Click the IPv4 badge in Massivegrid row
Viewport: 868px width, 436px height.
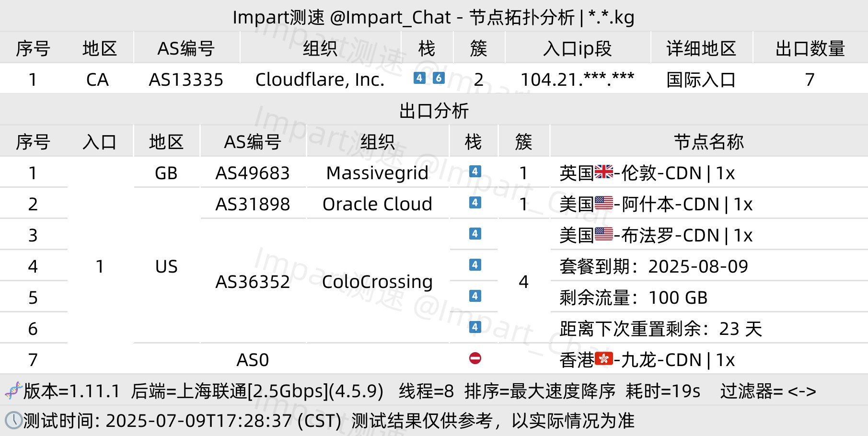[x=475, y=172]
